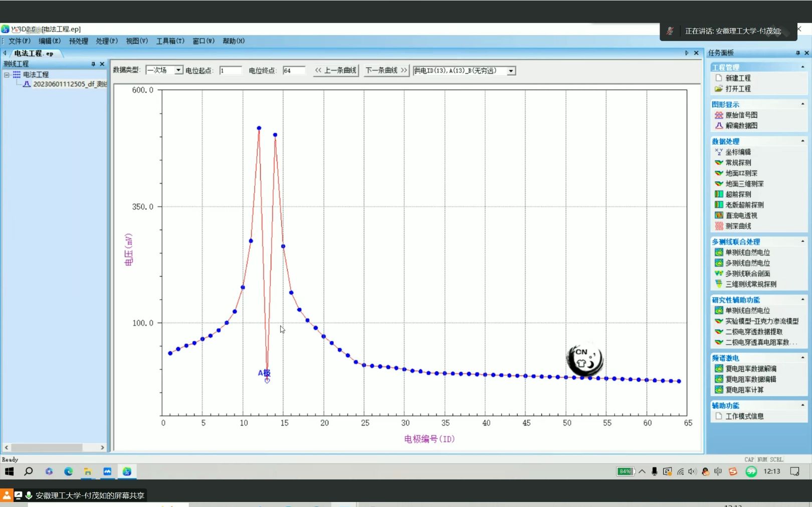Select 坐标编辑 icon
The image size is (812, 507).
(719, 152)
